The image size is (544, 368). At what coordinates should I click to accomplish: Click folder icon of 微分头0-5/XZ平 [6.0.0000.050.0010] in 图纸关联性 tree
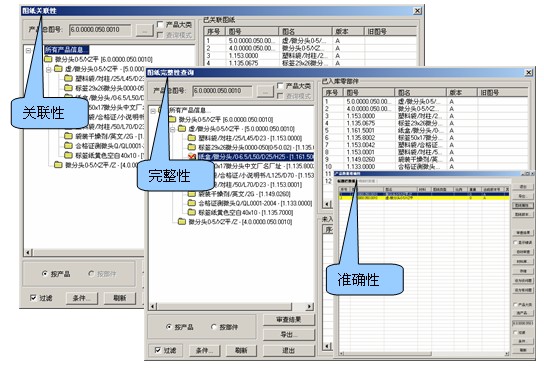pos(48,59)
